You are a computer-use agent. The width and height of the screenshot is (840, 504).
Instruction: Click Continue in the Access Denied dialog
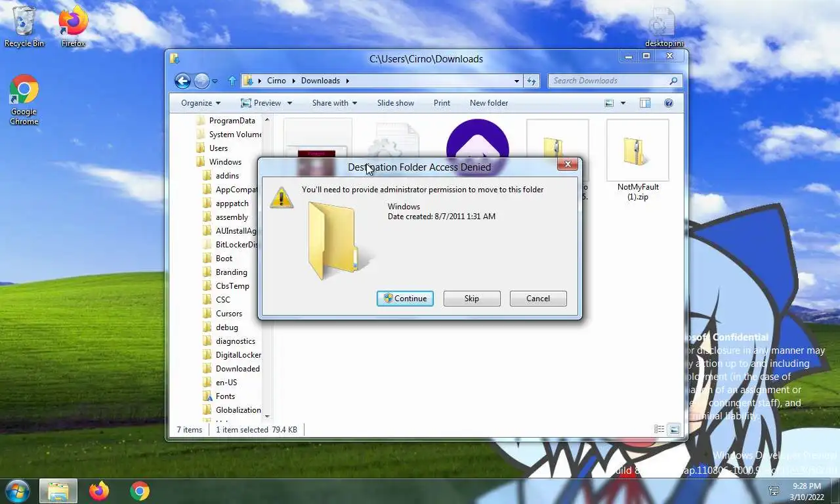405,299
